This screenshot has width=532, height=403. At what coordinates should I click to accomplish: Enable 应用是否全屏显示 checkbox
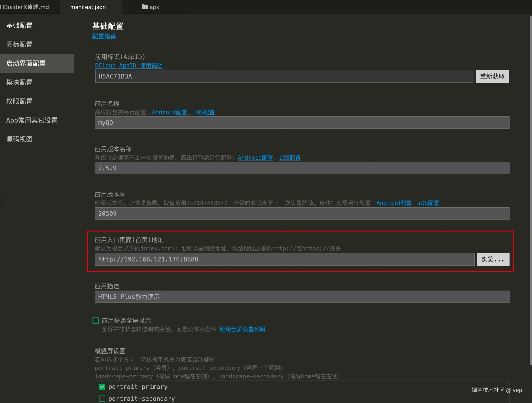[x=96, y=320]
